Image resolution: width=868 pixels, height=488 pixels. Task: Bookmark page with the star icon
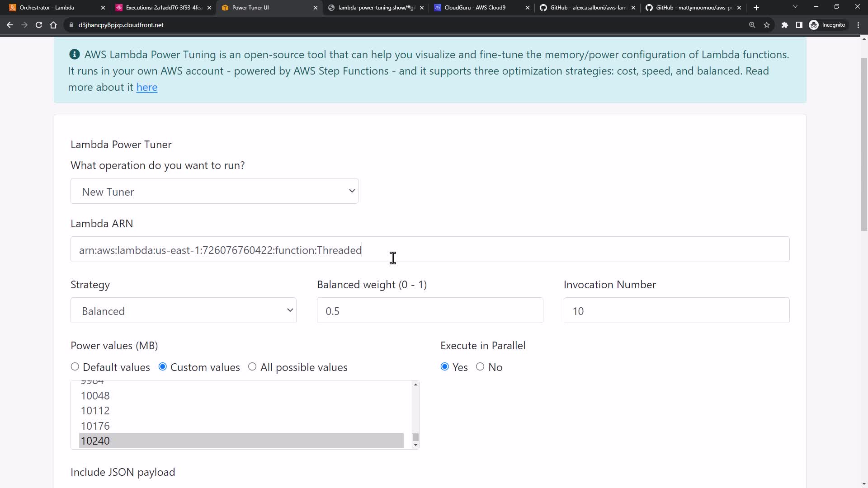[x=767, y=25]
